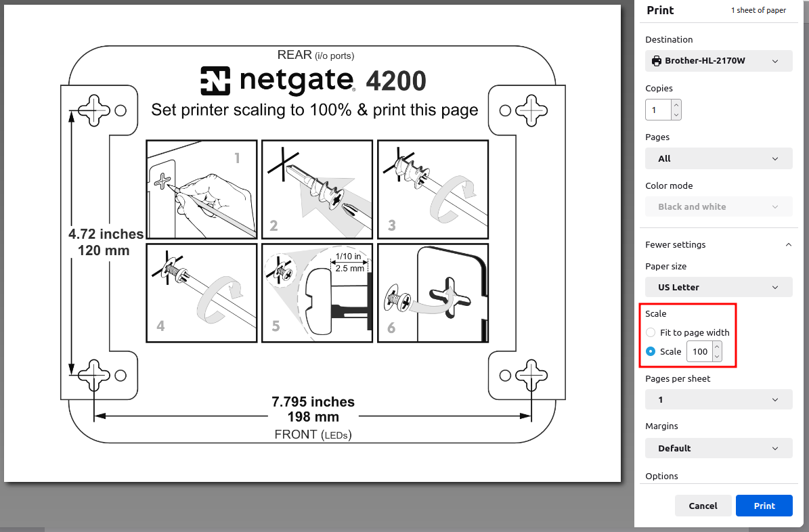Click the printer icon in Destination field

pyautogui.click(x=656, y=61)
